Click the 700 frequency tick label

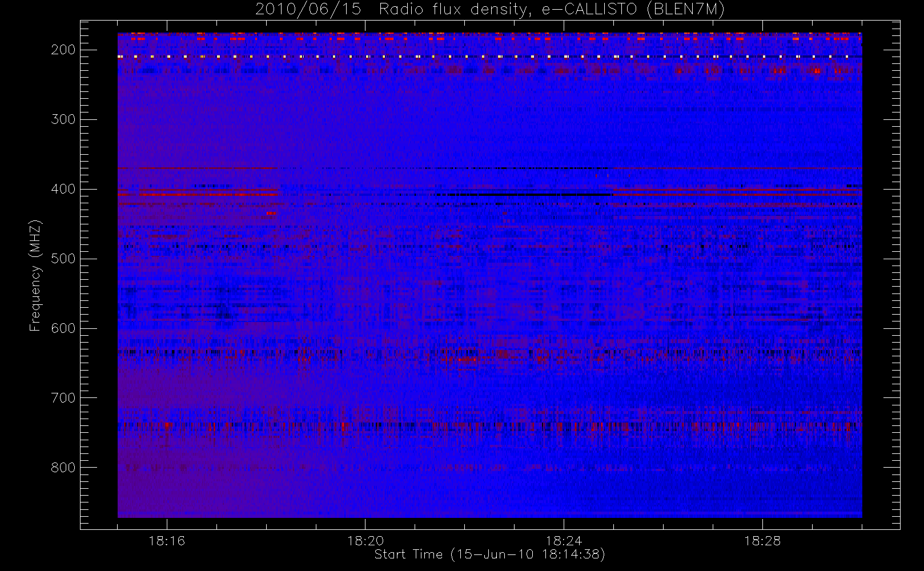click(x=63, y=398)
